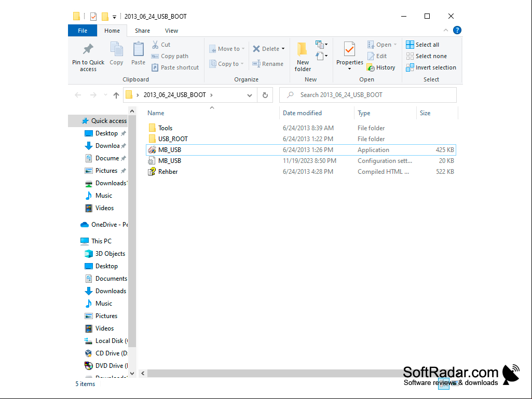Refresh the current folder view
Screen dimensions: 532x399
pyautogui.click(x=265, y=95)
